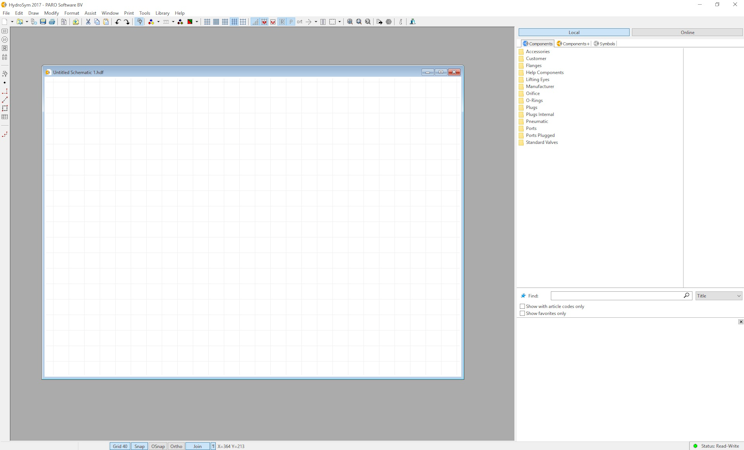The image size is (744, 450).
Task: Click the pin icon beside Find
Action: coord(523,296)
